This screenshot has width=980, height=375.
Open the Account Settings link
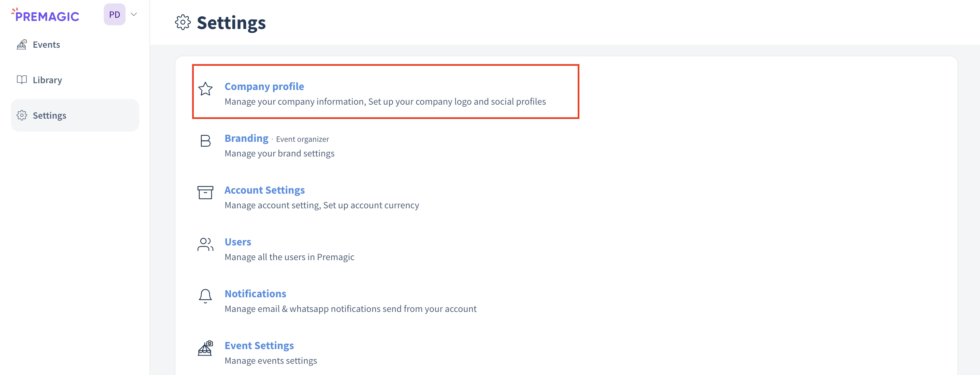(x=264, y=190)
